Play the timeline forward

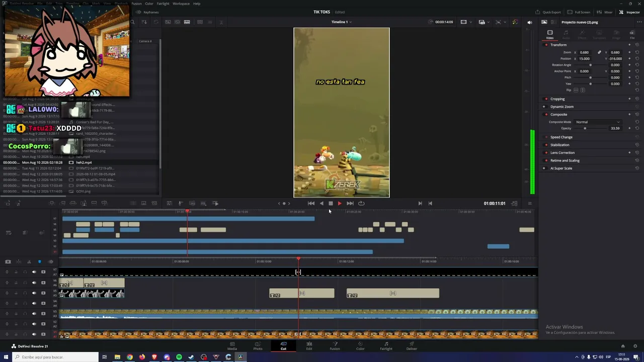pos(340,204)
